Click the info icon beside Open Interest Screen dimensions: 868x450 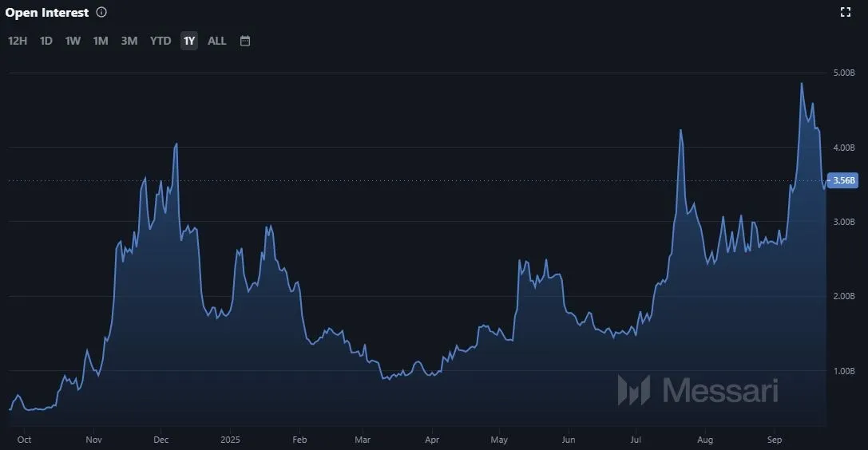click(101, 13)
